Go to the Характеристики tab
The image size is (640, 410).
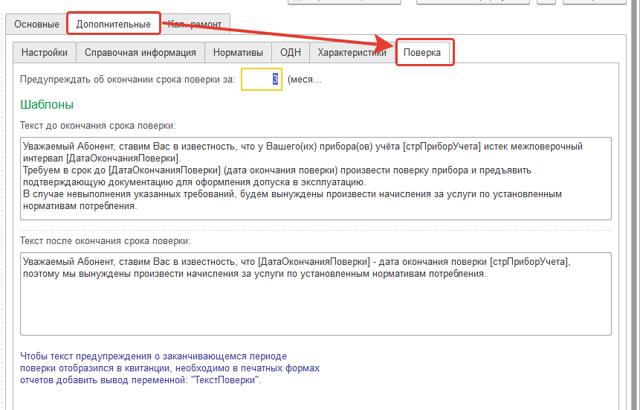coord(351,52)
